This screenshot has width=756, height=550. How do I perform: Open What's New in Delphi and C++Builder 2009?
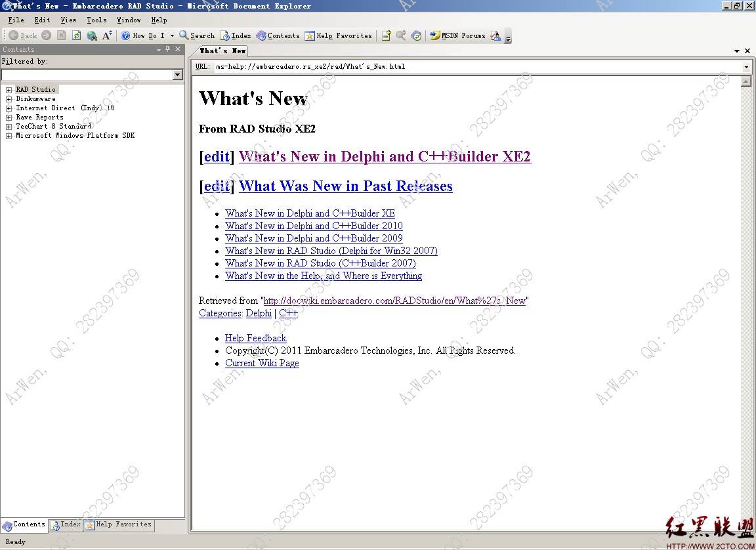[314, 238]
